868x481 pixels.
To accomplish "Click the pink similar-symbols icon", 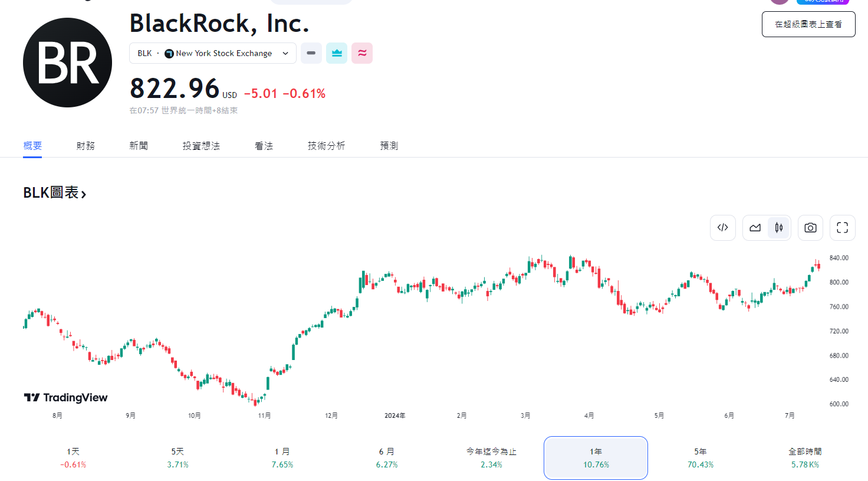I will [362, 53].
